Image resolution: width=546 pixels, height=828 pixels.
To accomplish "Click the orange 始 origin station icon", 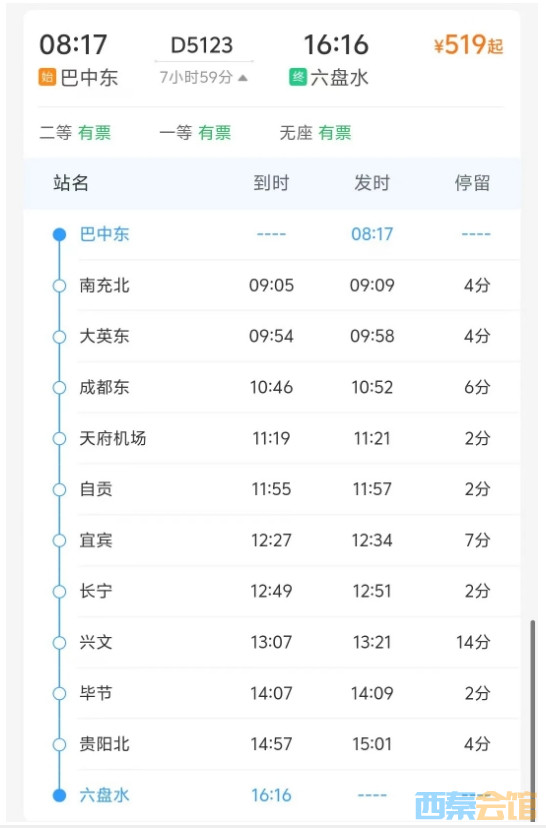I will pos(47,77).
